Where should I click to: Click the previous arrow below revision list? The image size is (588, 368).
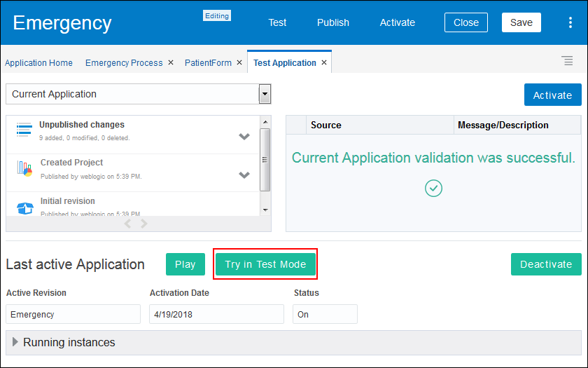pyautogui.click(x=127, y=224)
